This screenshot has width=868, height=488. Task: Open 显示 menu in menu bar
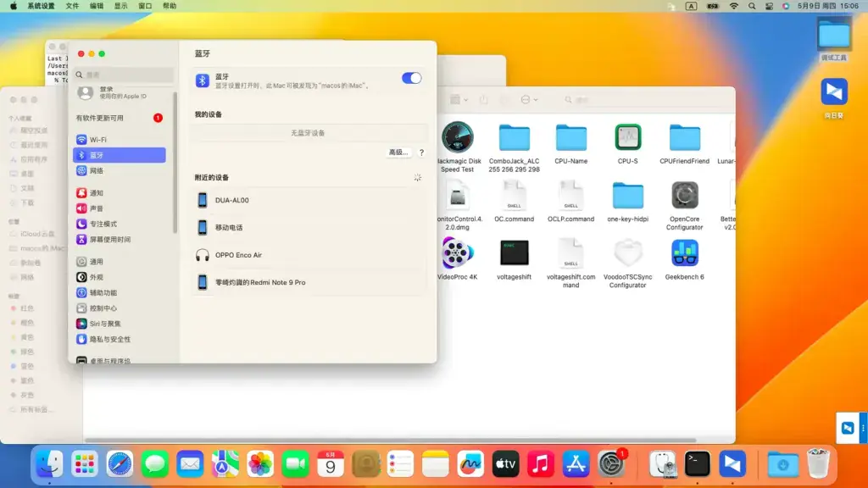coord(120,6)
